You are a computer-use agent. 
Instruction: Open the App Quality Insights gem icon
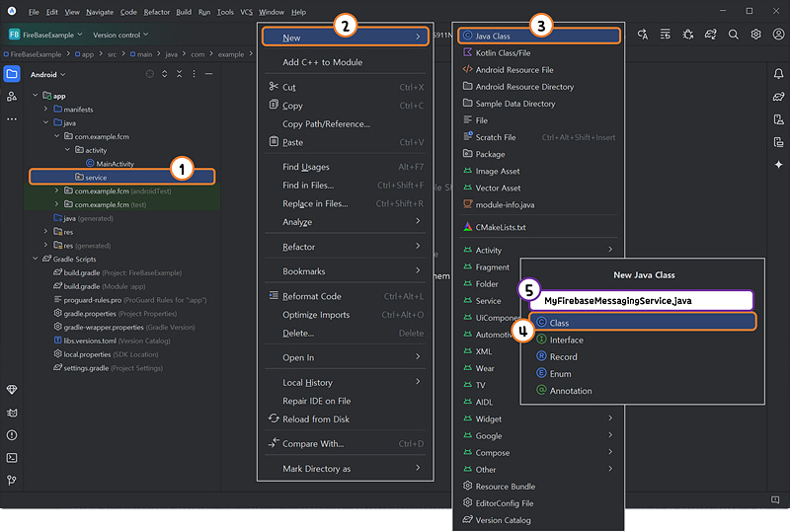tap(12, 390)
